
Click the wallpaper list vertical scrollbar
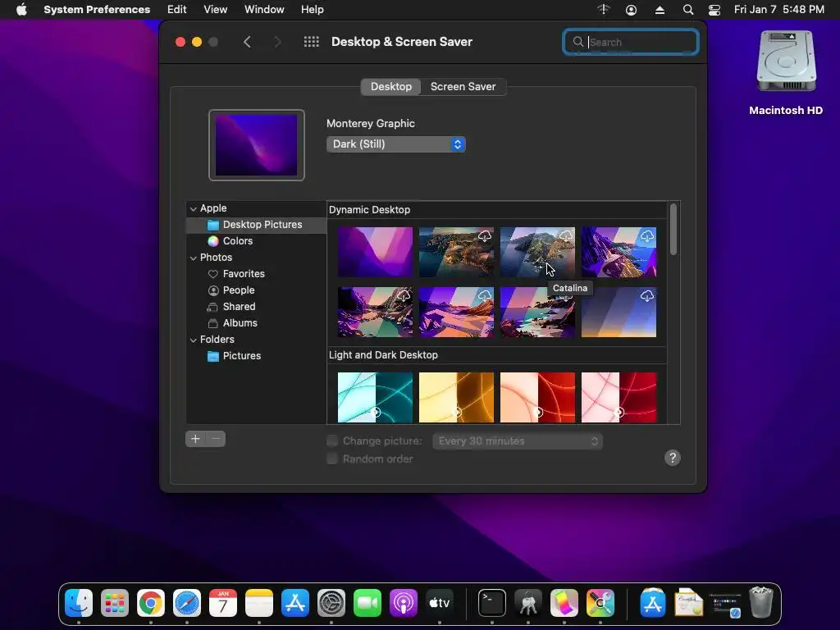(x=673, y=230)
